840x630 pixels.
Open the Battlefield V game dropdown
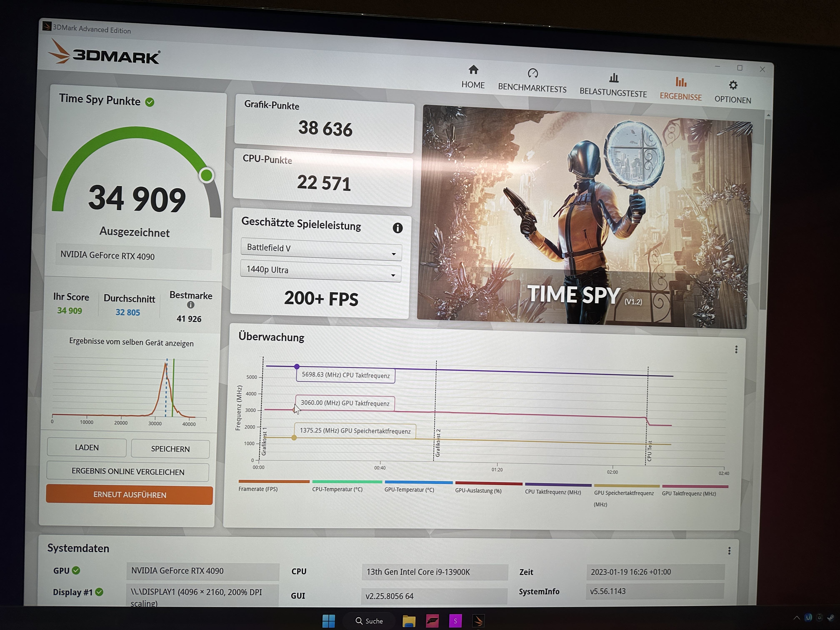(321, 249)
